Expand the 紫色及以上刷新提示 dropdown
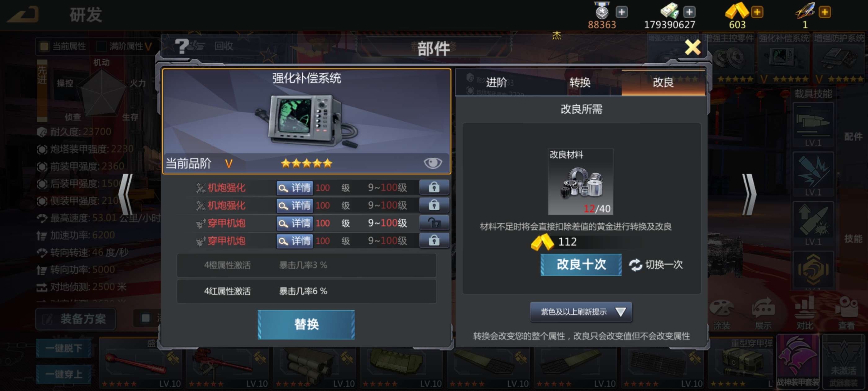 tap(581, 312)
